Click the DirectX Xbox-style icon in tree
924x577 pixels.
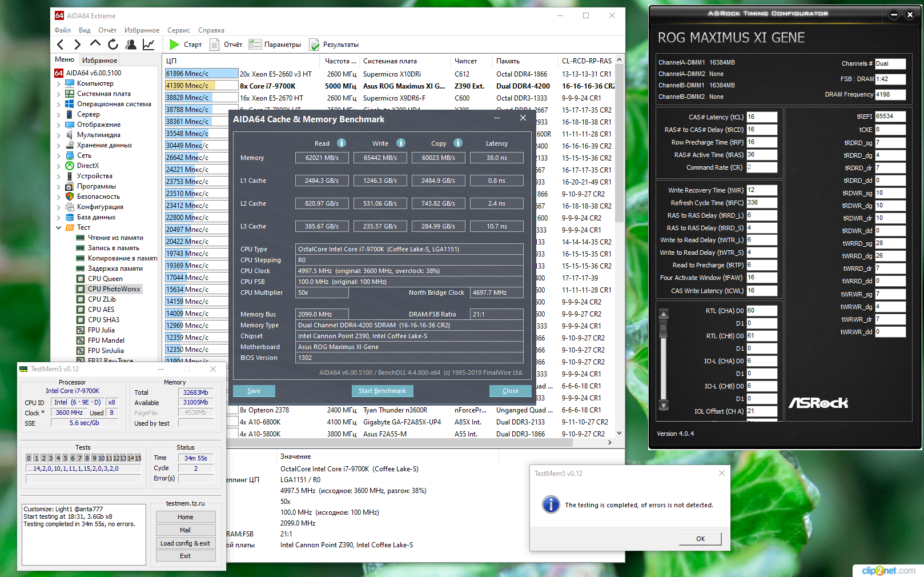(70, 166)
